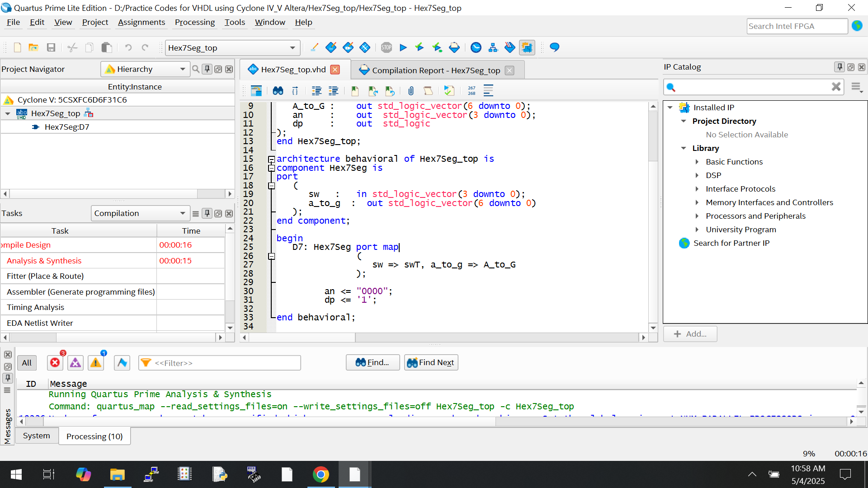Open the Compilation Report toolbar icon
The height and width of the screenshot is (488, 868).
coord(454,47)
